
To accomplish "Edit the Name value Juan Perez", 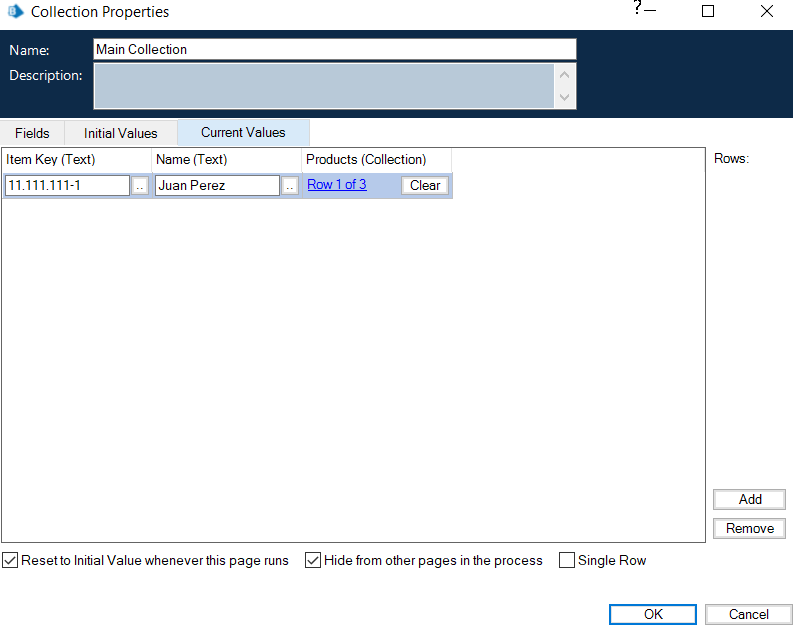I will pos(217,186).
